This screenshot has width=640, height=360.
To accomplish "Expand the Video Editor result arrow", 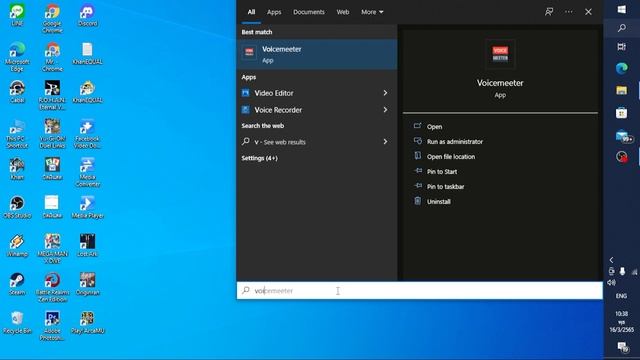I will point(385,93).
